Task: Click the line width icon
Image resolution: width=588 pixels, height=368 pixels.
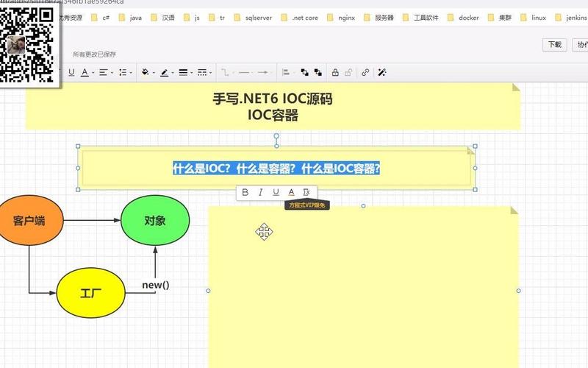Action: (183, 72)
